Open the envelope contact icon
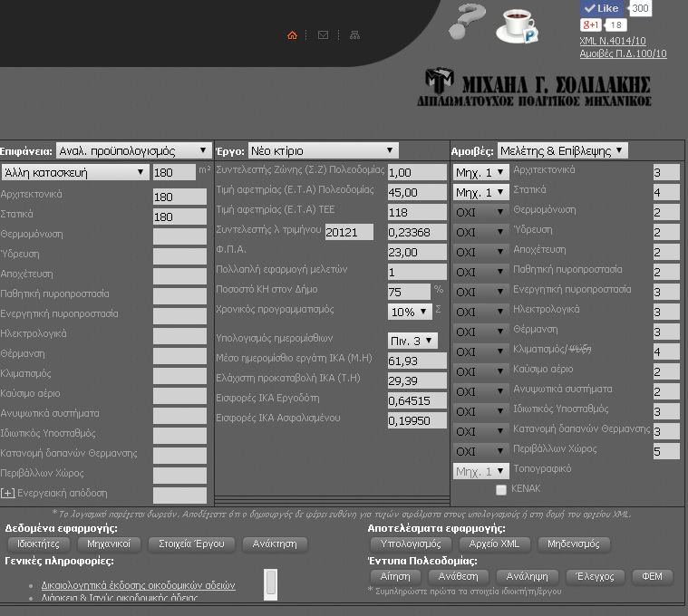 [x=323, y=35]
